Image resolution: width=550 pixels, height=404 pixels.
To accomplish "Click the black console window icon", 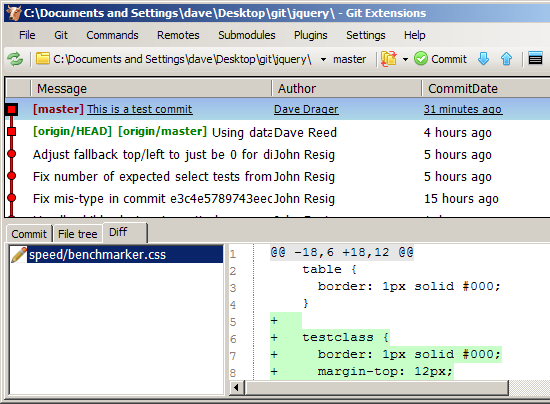I will tap(535, 59).
